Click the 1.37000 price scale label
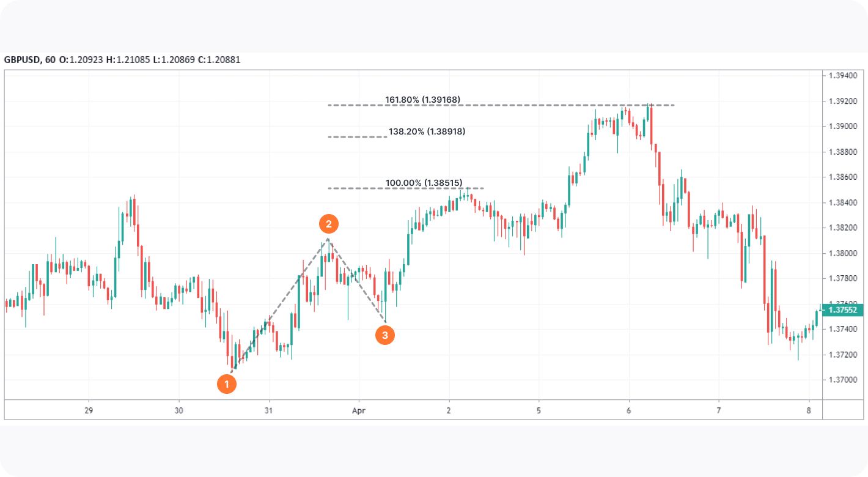The image size is (868, 477). [x=844, y=380]
